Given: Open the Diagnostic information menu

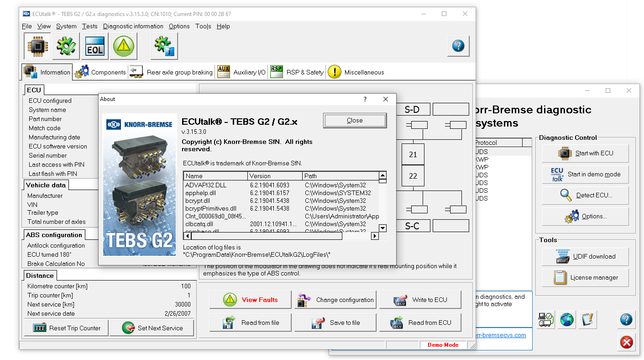Looking at the screenshot, I should pos(133,26).
